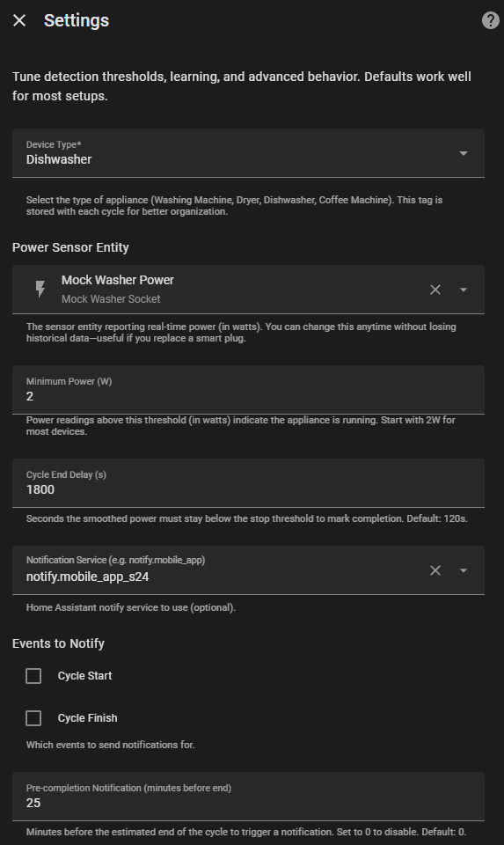Image resolution: width=504 pixels, height=845 pixels.
Task: Close the Settings dialog with X icon
Action: click(19, 20)
